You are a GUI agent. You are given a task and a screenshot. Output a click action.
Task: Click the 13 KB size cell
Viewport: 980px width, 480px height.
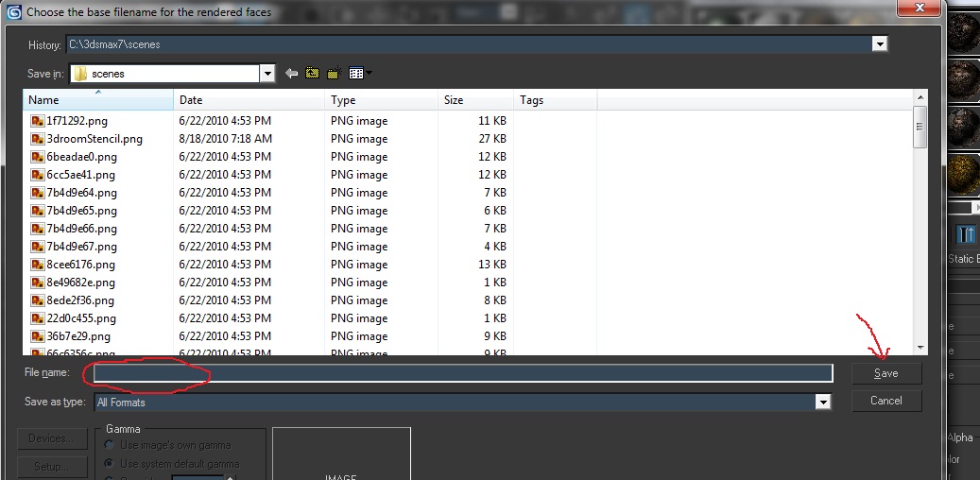pos(491,265)
